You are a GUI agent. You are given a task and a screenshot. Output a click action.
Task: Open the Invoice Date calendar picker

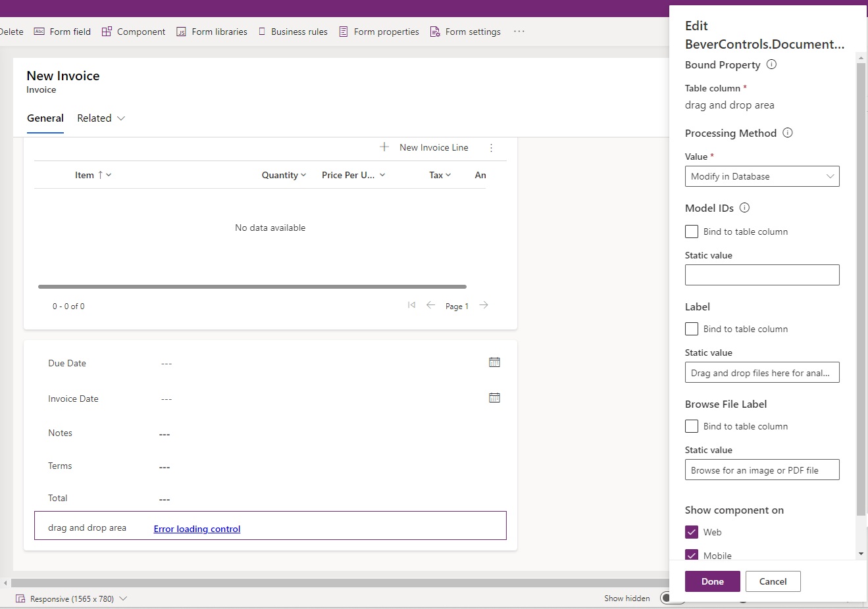tap(495, 398)
